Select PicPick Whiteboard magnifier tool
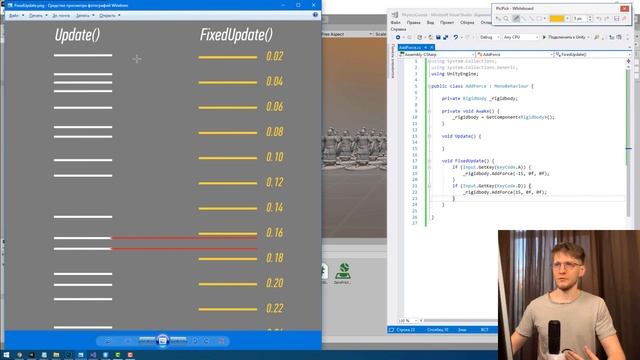 click(x=506, y=18)
